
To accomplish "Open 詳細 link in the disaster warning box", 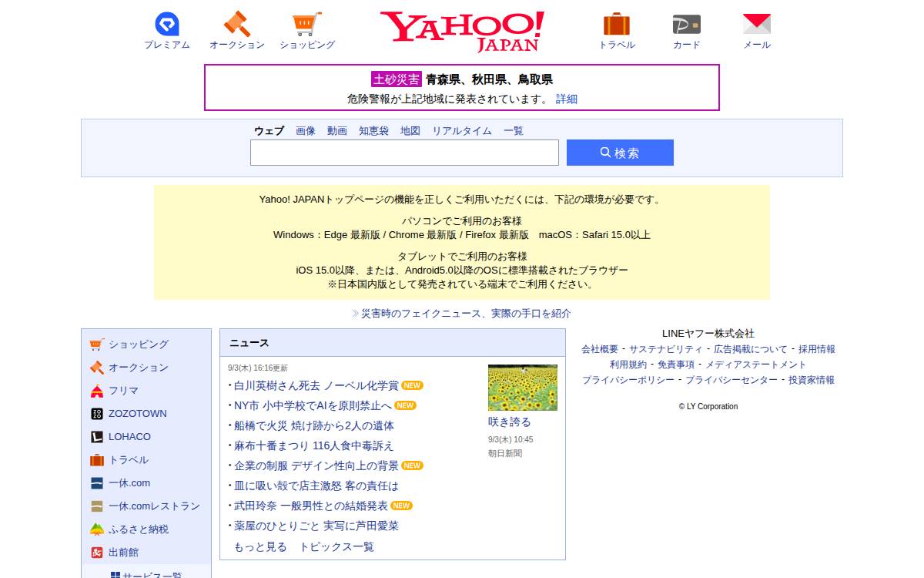I will pyautogui.click(x=567, y=99).
